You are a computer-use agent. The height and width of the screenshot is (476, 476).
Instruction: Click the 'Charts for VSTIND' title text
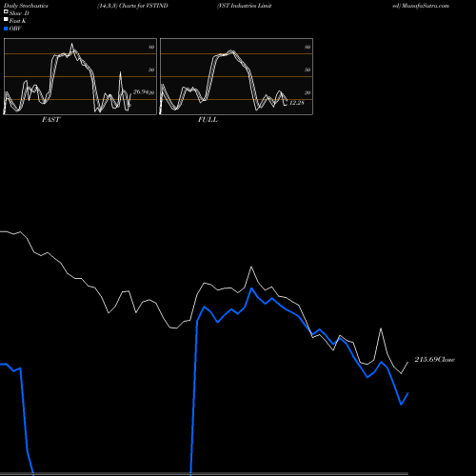point(143,6)
